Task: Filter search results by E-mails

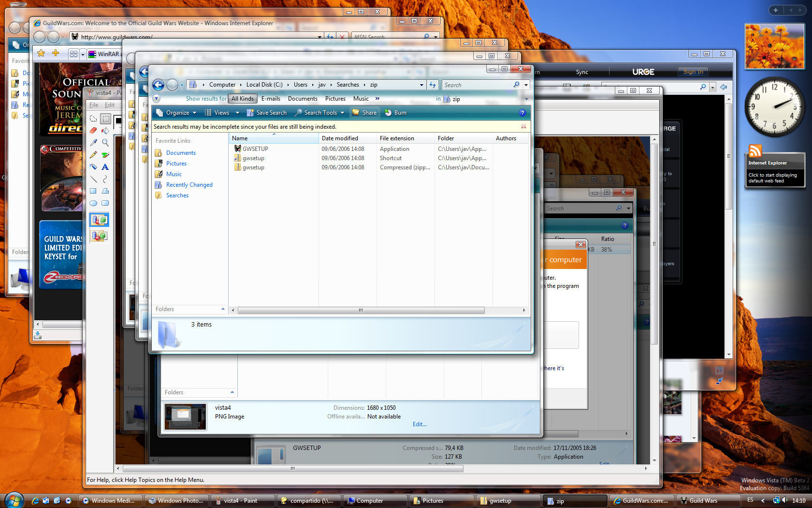Action: pos(271,99)
